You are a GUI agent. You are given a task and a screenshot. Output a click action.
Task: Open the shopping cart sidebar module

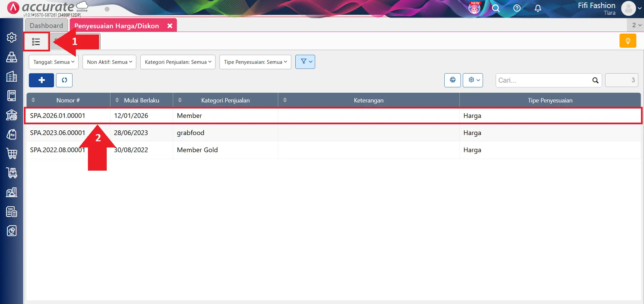tap(12, 154)
